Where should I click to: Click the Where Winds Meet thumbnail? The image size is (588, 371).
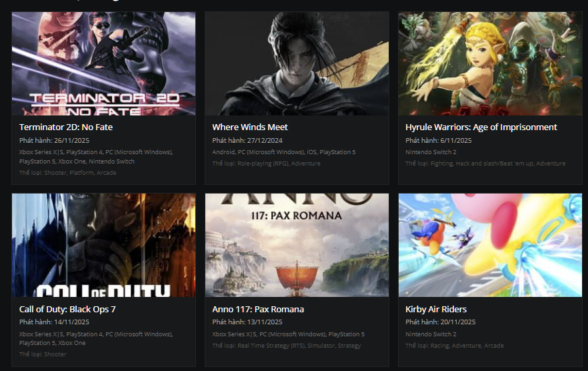(297, 63)
